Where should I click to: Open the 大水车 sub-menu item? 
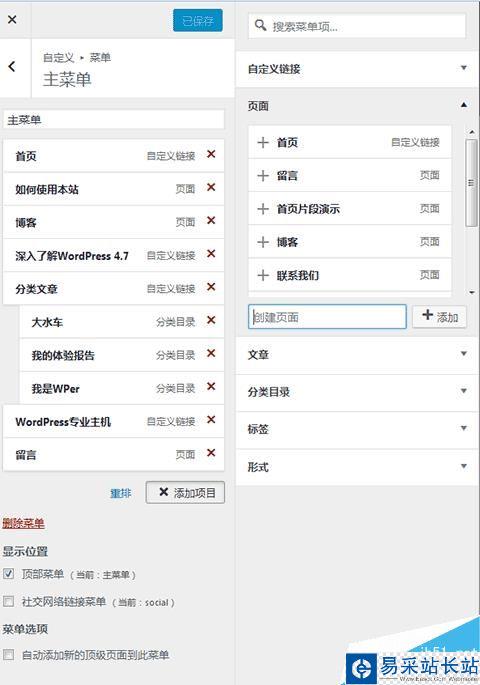click(122, 322)
